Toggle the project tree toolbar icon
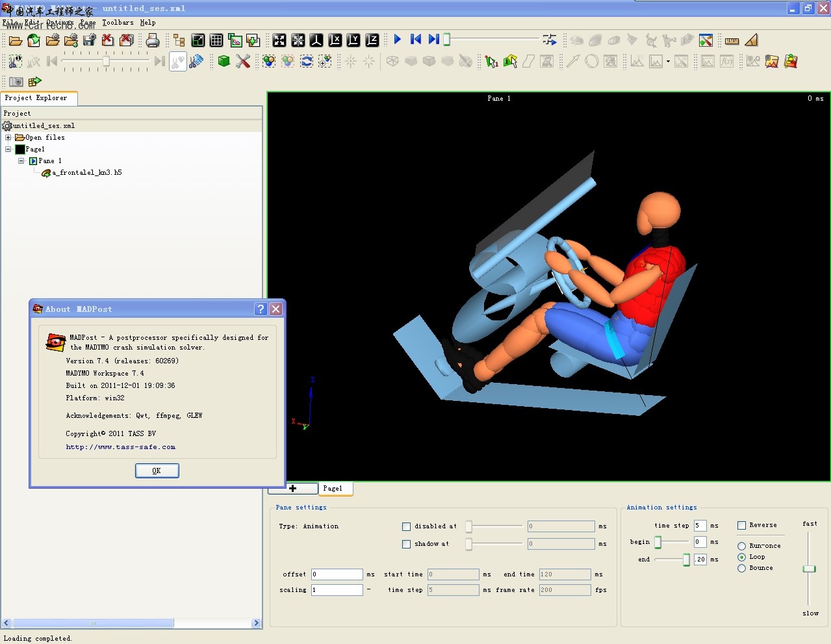This screenshot has height=644, width=831. point(179,40)
